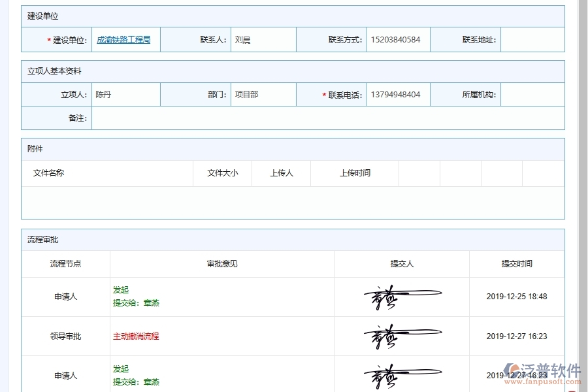Focus the 备注 remarks input field
588x392 pixels.
click(327, 118)
